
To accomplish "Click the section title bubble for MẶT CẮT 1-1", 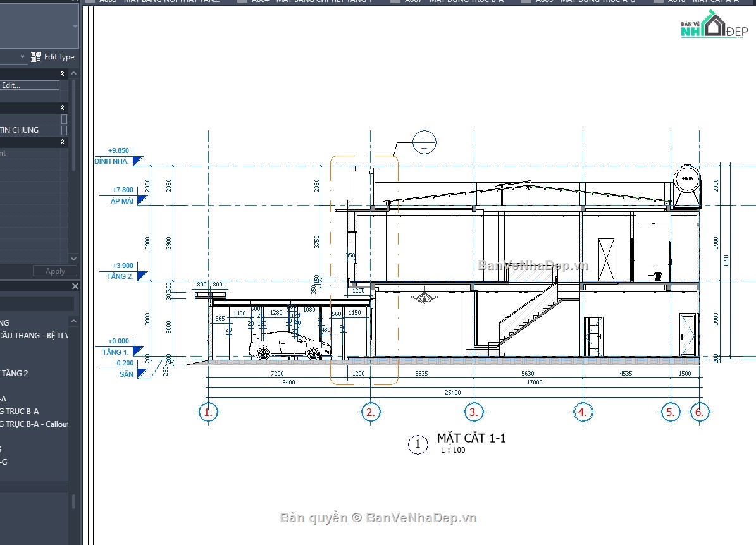I will click(418, 444).
